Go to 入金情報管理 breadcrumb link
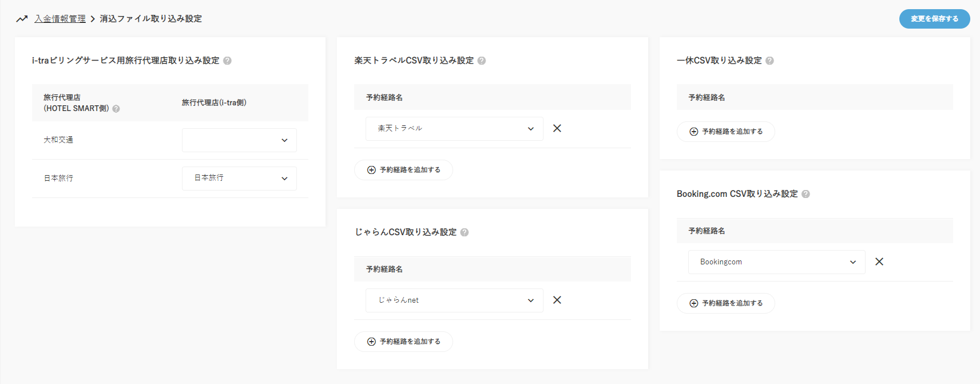 [x=60, y=19]
